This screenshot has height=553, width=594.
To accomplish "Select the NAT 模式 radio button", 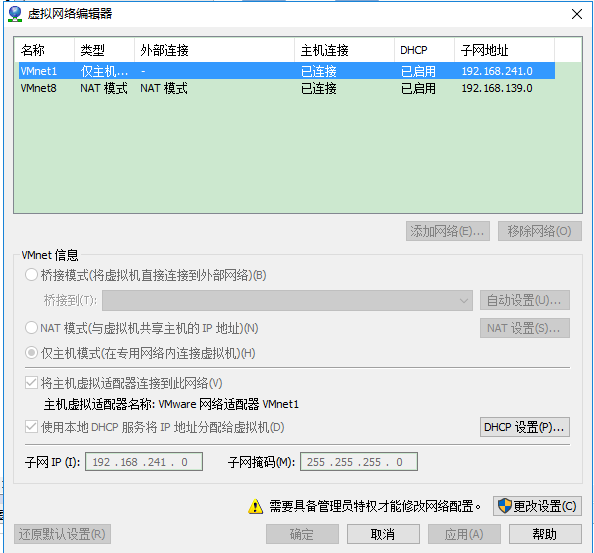I will (x=31, y=328).
